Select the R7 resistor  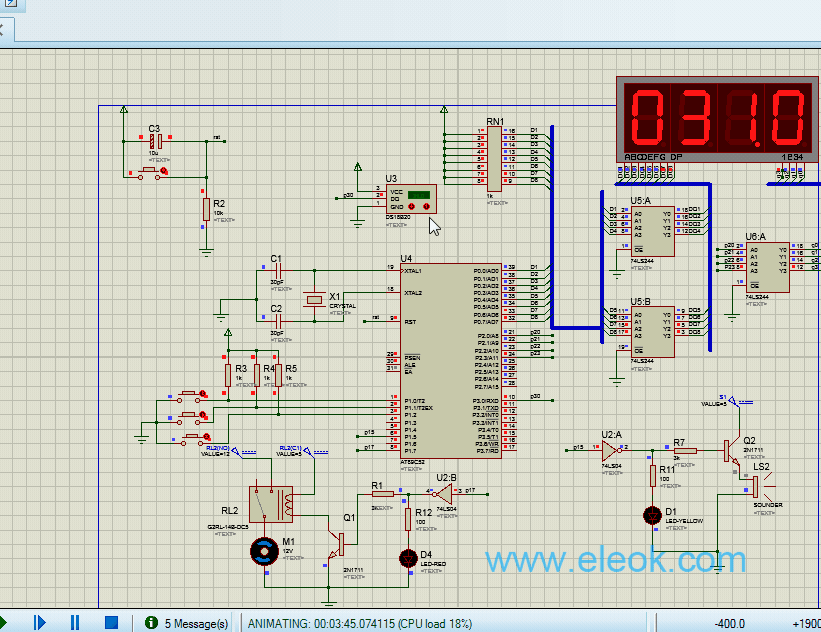(685, 450)
